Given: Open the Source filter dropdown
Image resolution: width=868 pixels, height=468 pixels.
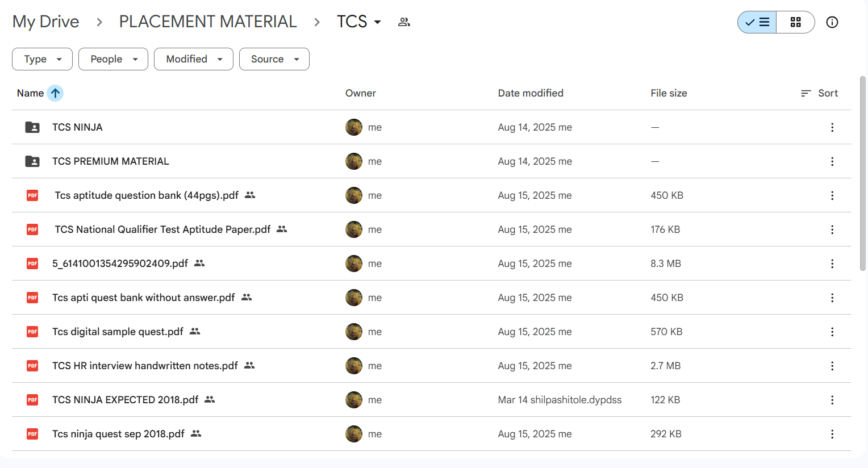Looking at the screenshot, I should click(x=274, y=59).
